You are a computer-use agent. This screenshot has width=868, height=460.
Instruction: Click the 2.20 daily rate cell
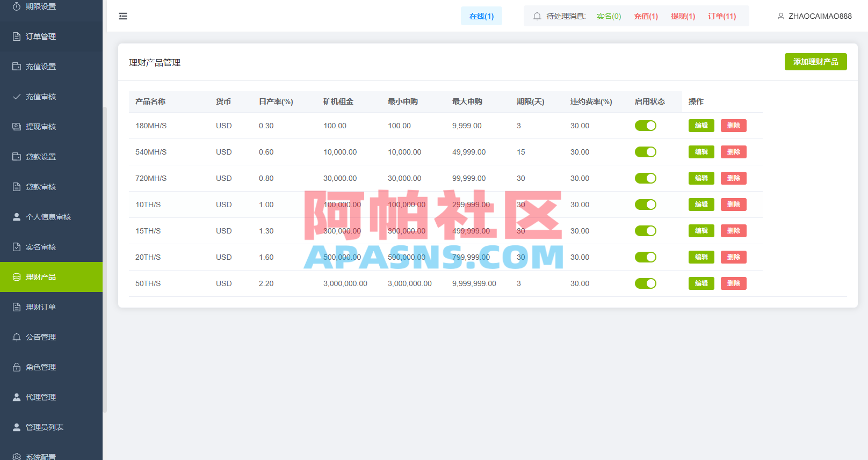point(266,283)
